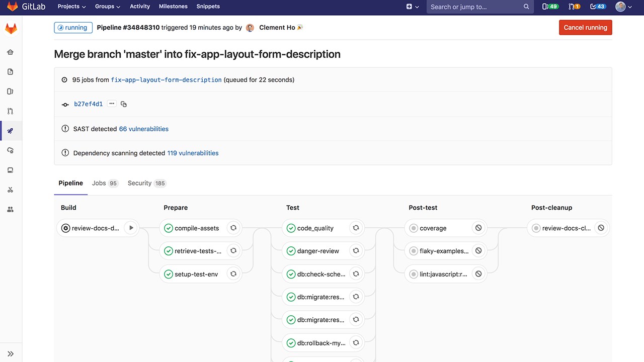Open the to-do list counter icon
This screenshot has height=362, width=644.
[598, 7]
